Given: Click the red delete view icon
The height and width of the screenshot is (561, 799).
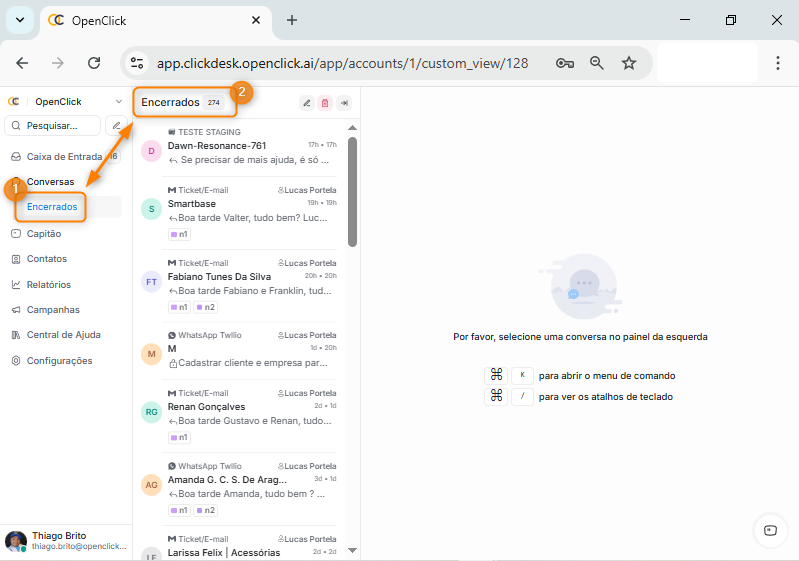Looking at the screenshot, I should coord(325,103).
